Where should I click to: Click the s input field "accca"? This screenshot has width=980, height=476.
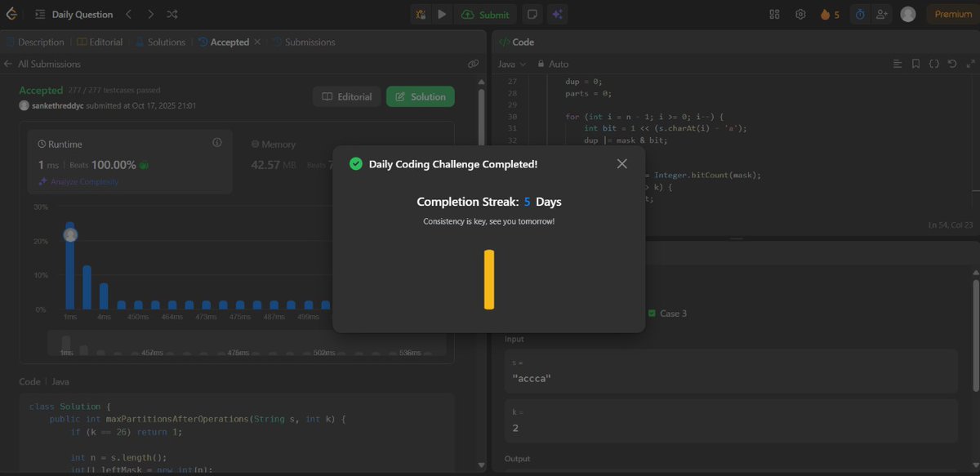coord(731,371)
